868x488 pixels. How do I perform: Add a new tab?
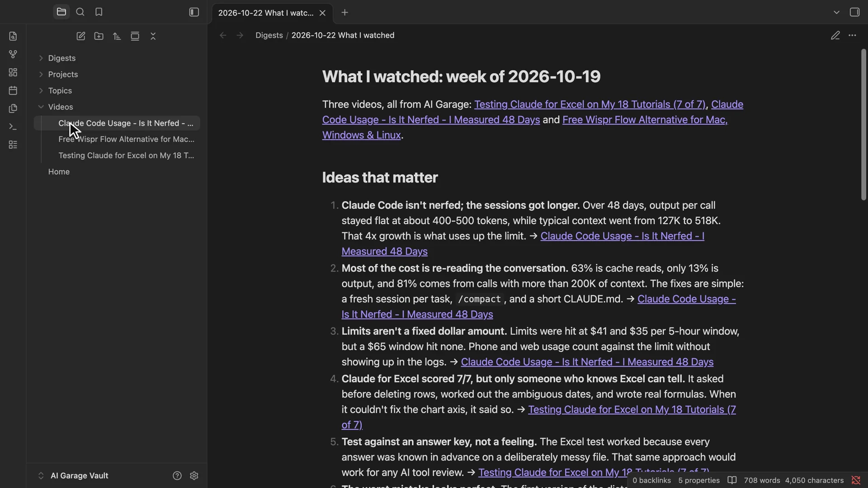click(x=345, y=13)
